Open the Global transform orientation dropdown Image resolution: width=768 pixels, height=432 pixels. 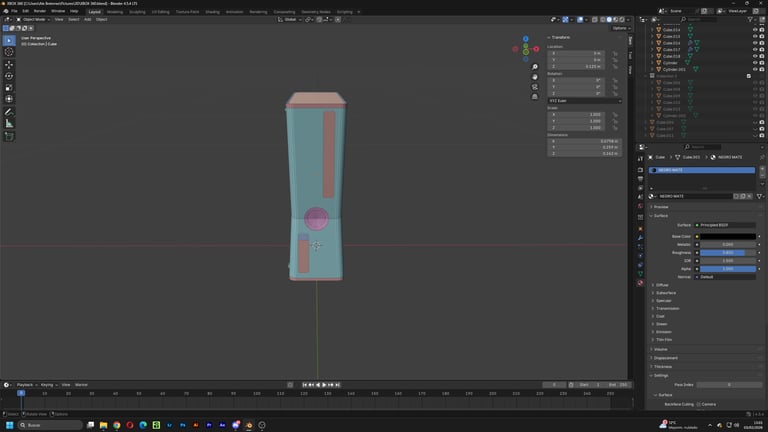(x=289, y=20)
